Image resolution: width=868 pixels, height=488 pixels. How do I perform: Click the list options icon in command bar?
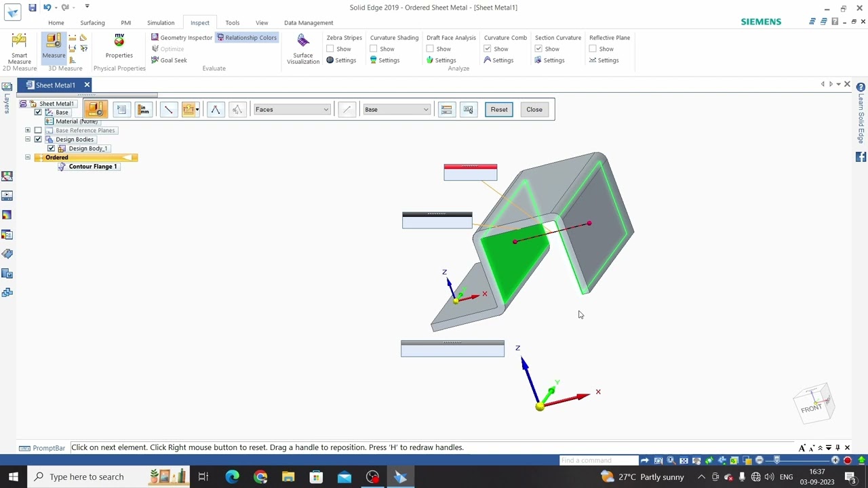[121, 109]
